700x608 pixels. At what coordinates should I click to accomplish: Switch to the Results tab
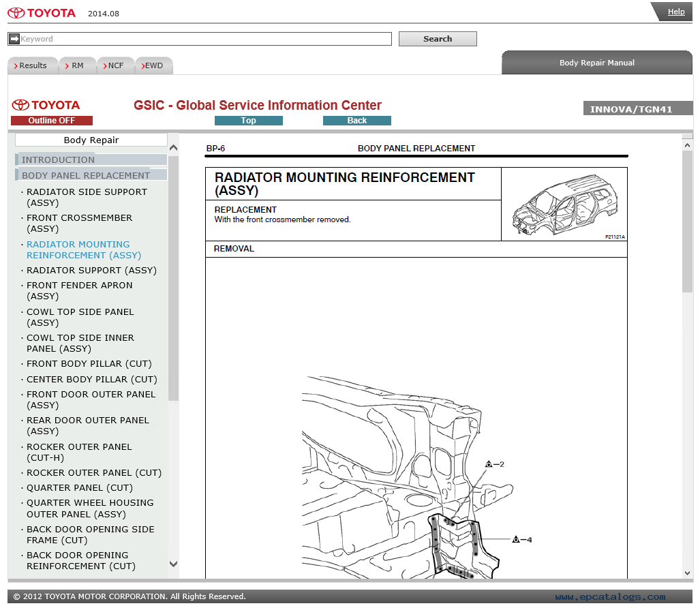(33, 65)
